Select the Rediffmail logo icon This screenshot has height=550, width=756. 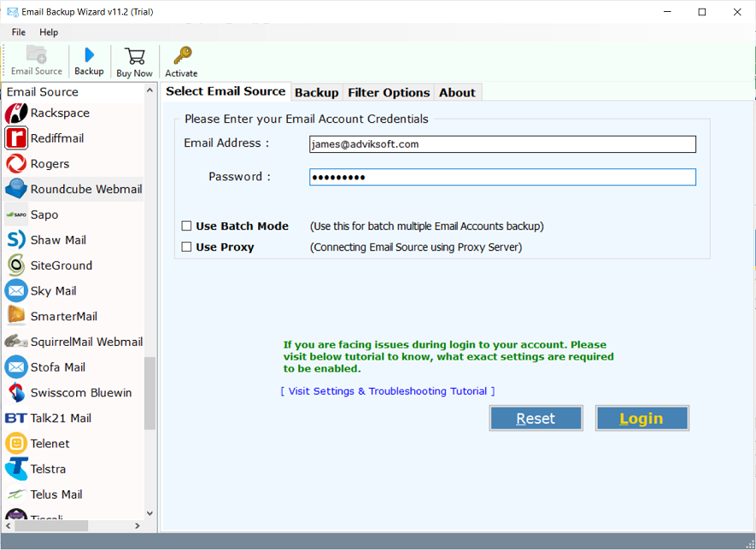coord(16,138)
